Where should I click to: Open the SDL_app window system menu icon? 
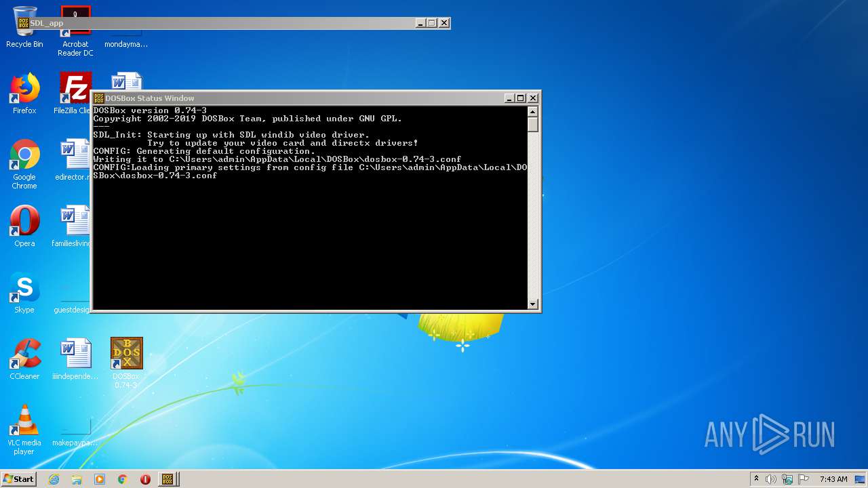click(x=24, y=23)
